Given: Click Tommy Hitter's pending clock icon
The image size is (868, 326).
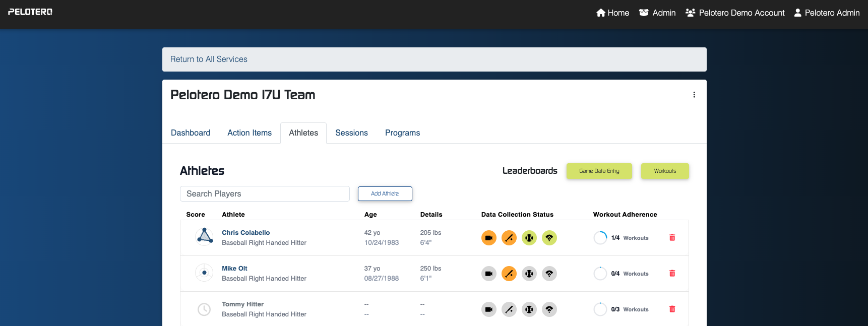Looking at the screenshot, I should point(204,309).
